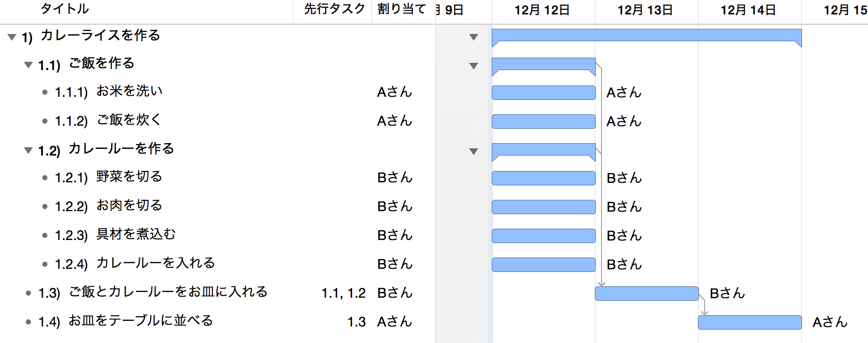Collapse the 1) カレーライスを作る group
The image size is (868, 343).
(12, 37)
